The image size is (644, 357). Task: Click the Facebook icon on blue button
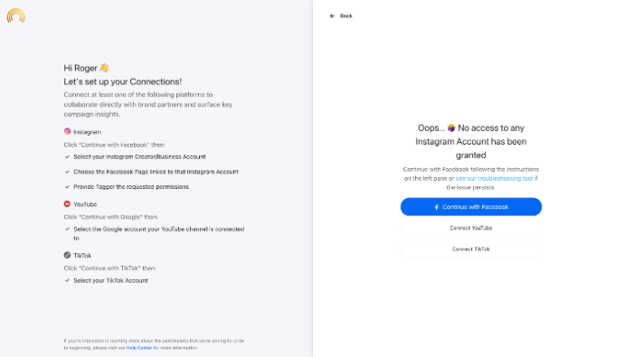pyautogui.click(x=436, y=207)
